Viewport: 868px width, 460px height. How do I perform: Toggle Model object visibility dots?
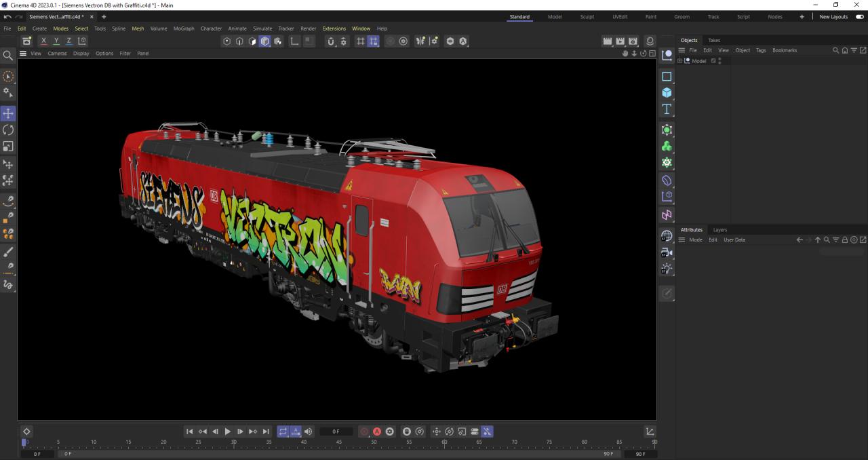tap(719, 61)
